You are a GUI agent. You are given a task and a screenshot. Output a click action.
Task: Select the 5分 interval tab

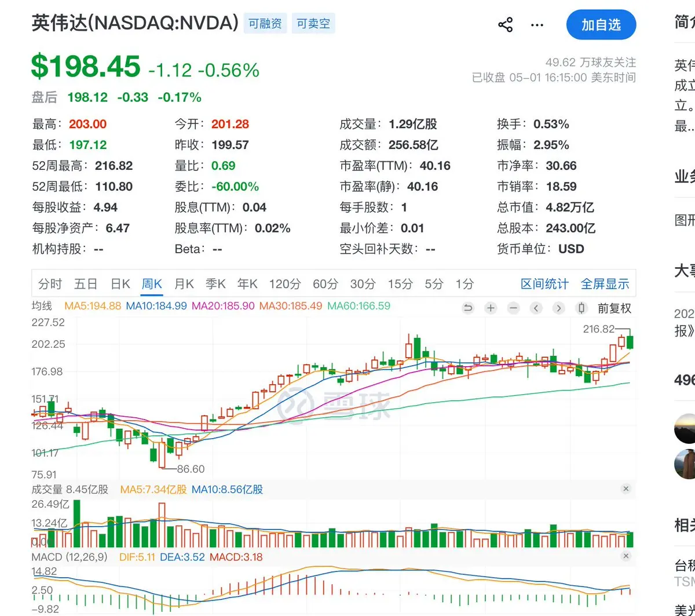coord(434,284)
